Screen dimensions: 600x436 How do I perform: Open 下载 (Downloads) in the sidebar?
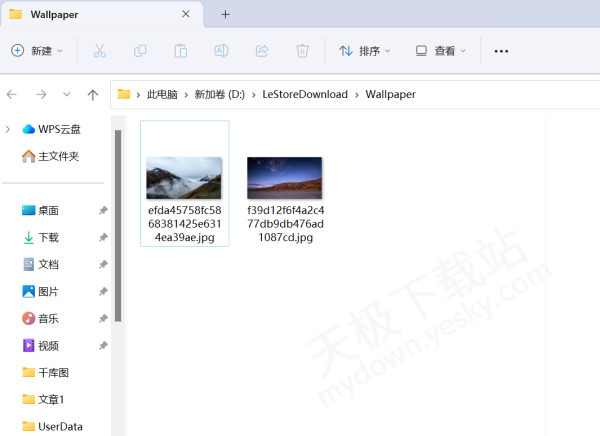(48, 238)
